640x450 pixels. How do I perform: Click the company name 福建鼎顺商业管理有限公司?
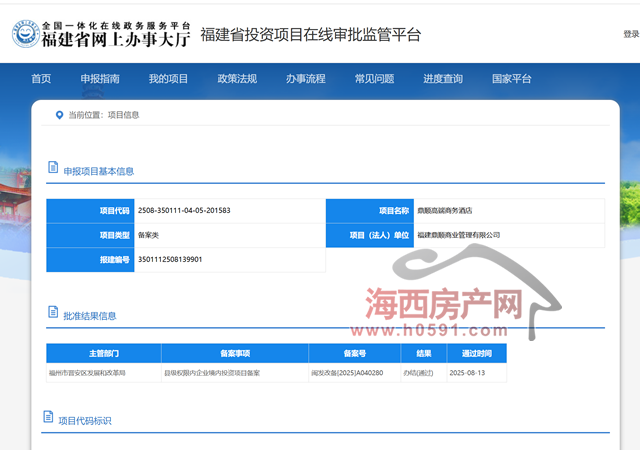tap(459, 235)
